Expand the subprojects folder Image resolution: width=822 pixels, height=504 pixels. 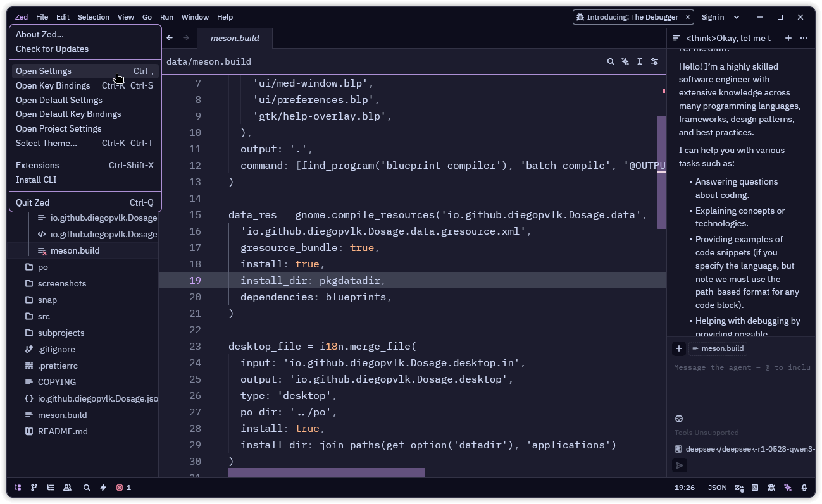[61, 333]
